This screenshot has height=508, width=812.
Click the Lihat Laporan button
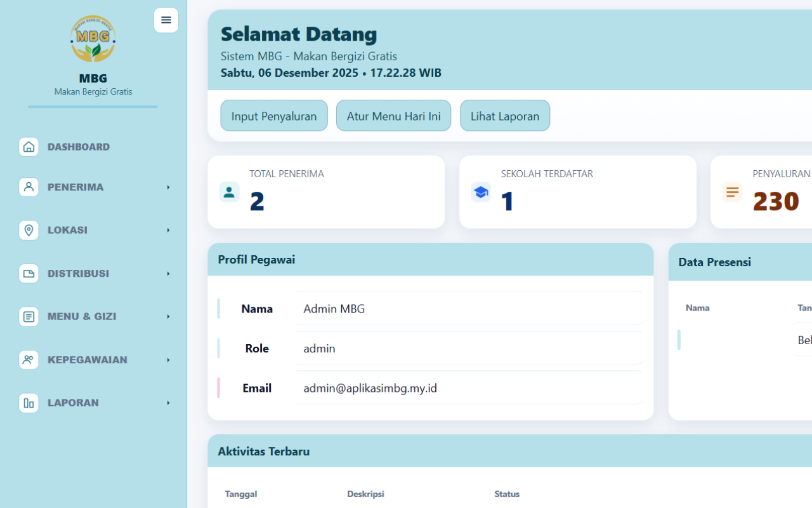pyautogui.click(x=504, y=116)
